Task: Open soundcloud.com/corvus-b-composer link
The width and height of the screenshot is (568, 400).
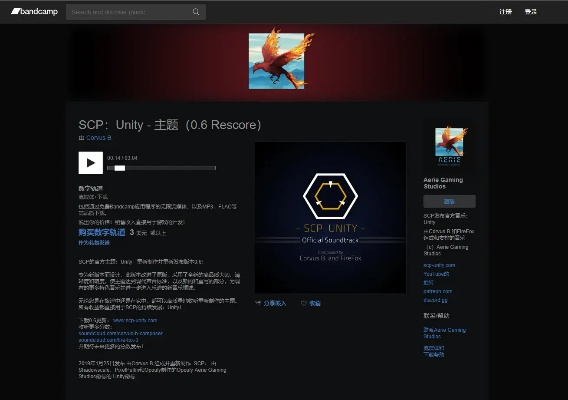Action: pos(121,333)
